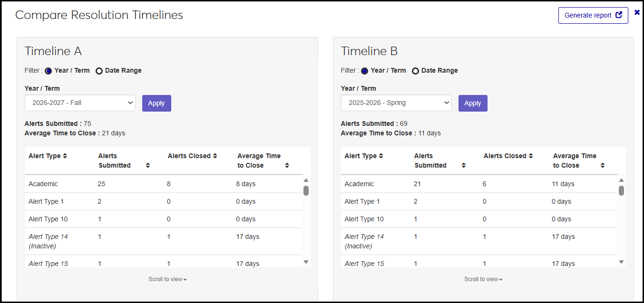
Task: Expand Scroll to view under Timeline B
Action: click(483, 279)
